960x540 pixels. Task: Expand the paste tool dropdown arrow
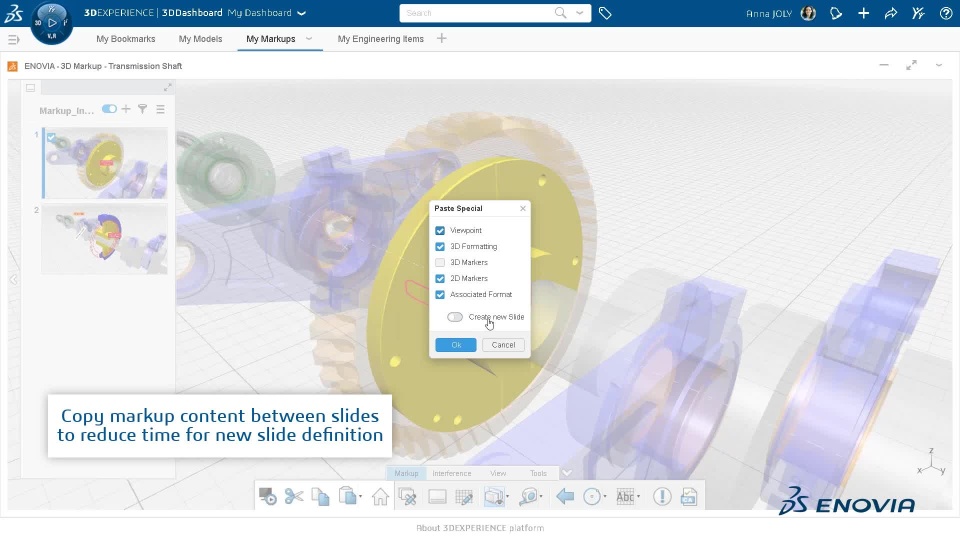[x=360, y=497]
